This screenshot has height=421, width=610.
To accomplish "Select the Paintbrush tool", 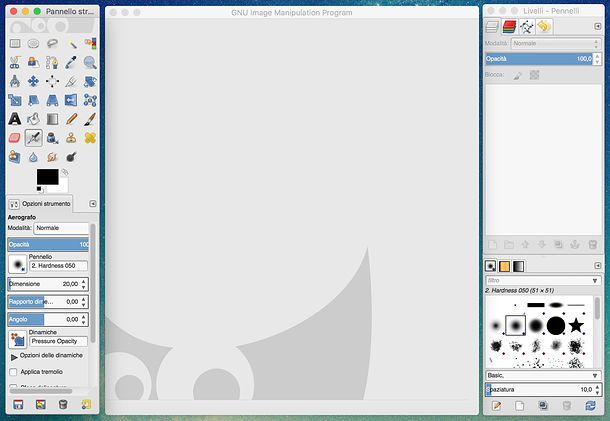I will click(90, 119).
